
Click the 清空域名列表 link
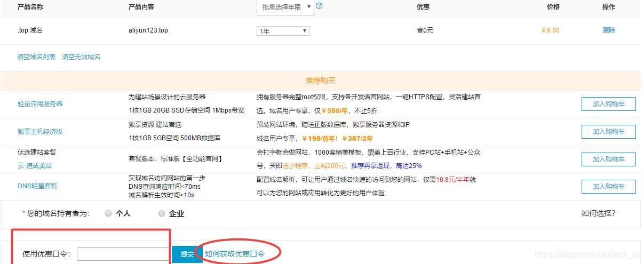pyautogui.click(x=36, y=57)
